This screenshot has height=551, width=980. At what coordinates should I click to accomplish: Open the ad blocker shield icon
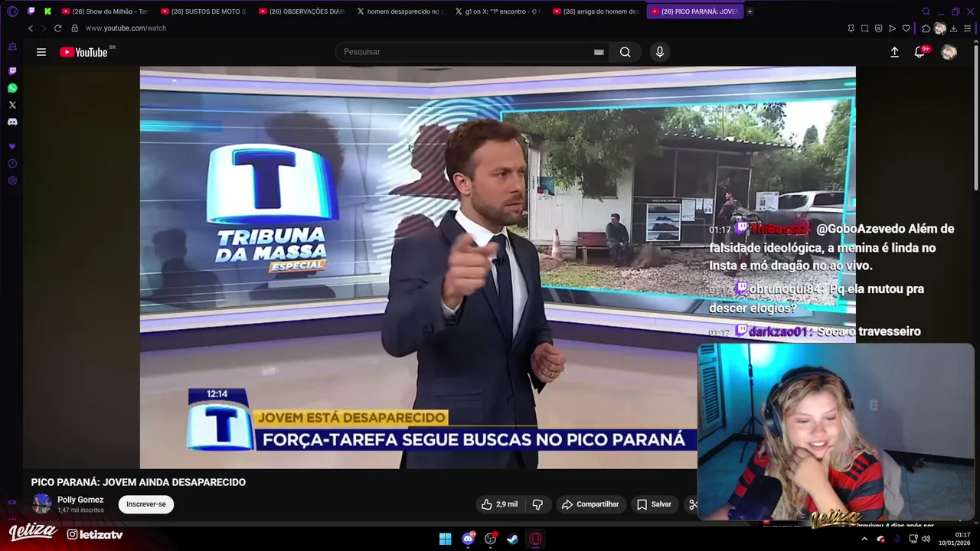click(x=878, y=28)
